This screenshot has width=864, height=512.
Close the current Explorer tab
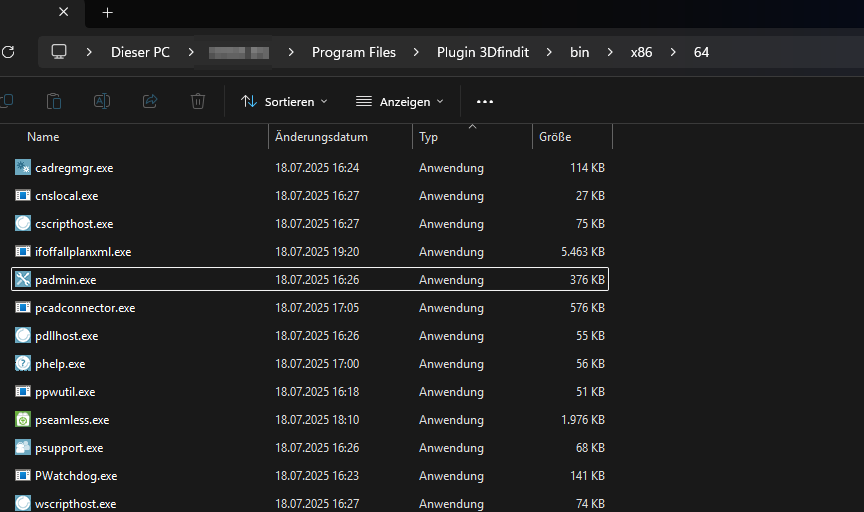(x=63, y=12)
